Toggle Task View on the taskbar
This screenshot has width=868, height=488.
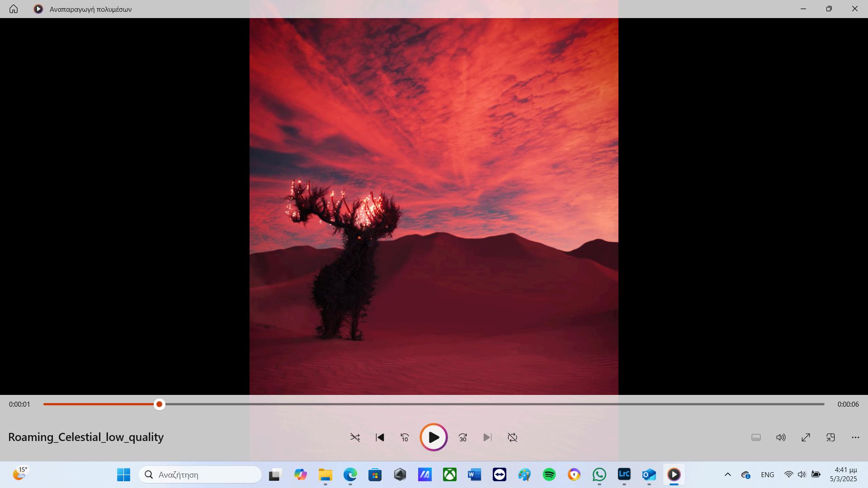[x=274, y=474]
